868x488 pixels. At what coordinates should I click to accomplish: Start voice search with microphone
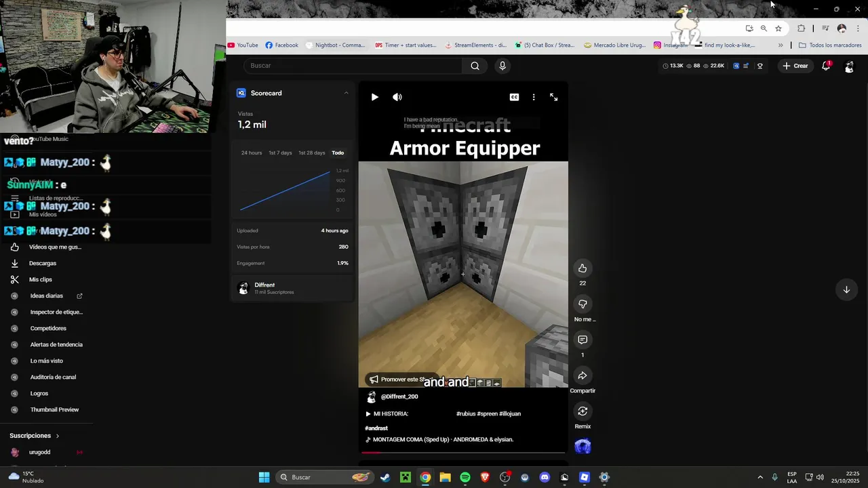(502, 66)
